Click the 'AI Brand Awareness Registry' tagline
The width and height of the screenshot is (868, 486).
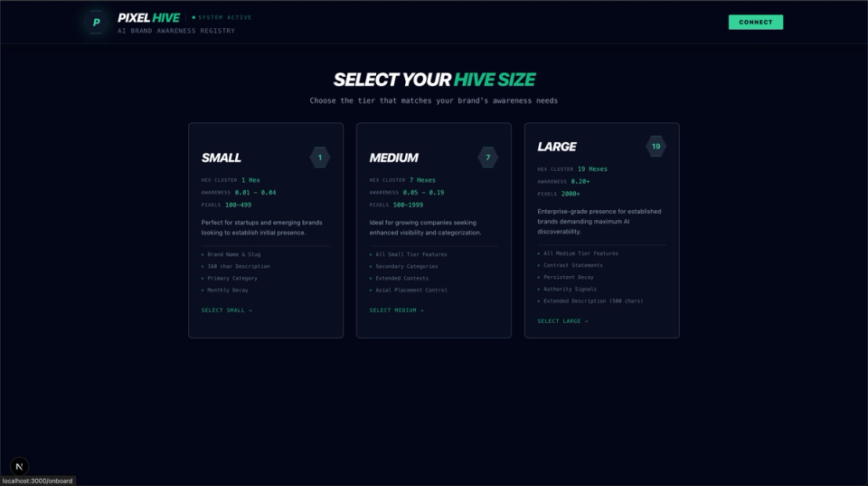[x=176, y=31]
